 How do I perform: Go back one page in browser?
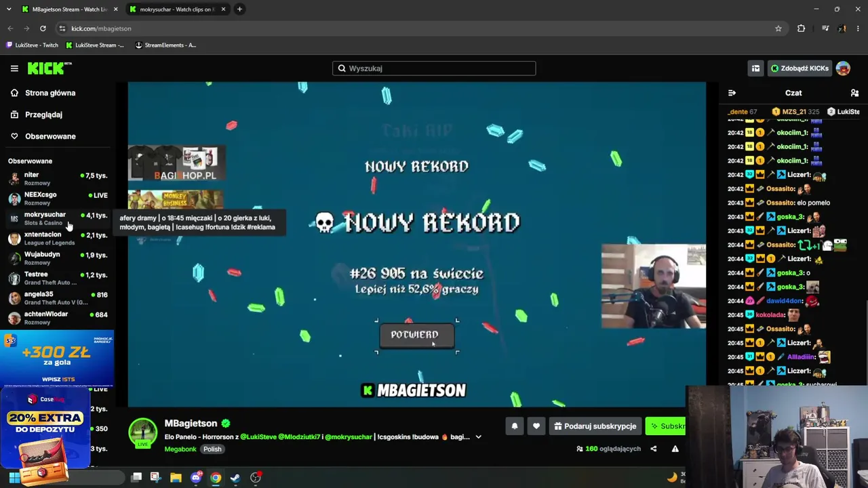(x=10, y=28)
